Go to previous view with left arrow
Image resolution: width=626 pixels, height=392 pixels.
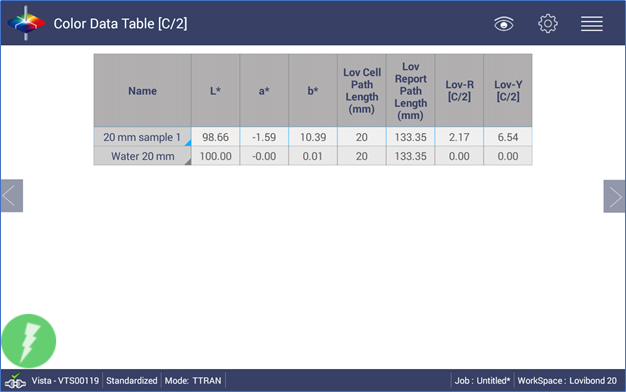[x=12, y=196]
